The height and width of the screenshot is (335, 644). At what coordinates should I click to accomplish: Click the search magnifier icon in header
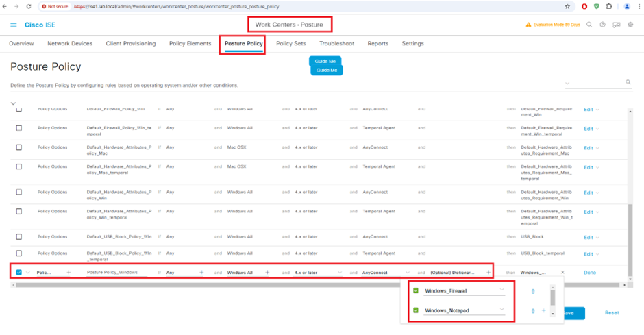coord(589,25)
